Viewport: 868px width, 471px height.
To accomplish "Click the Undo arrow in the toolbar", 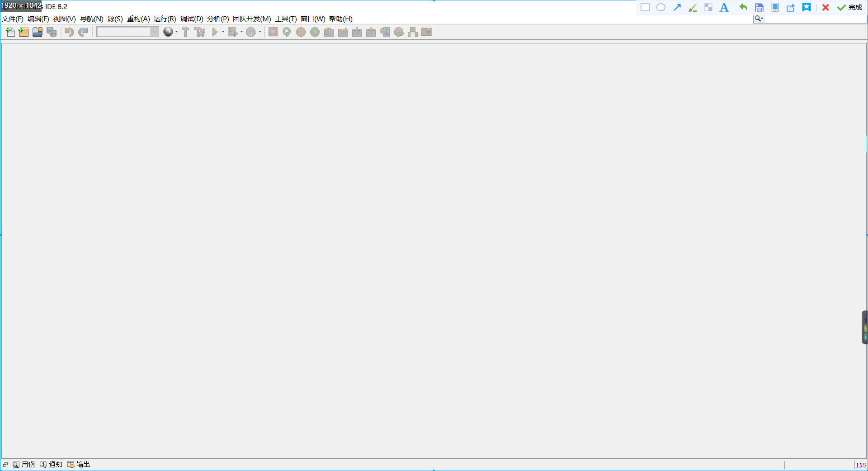I will 69,32.
